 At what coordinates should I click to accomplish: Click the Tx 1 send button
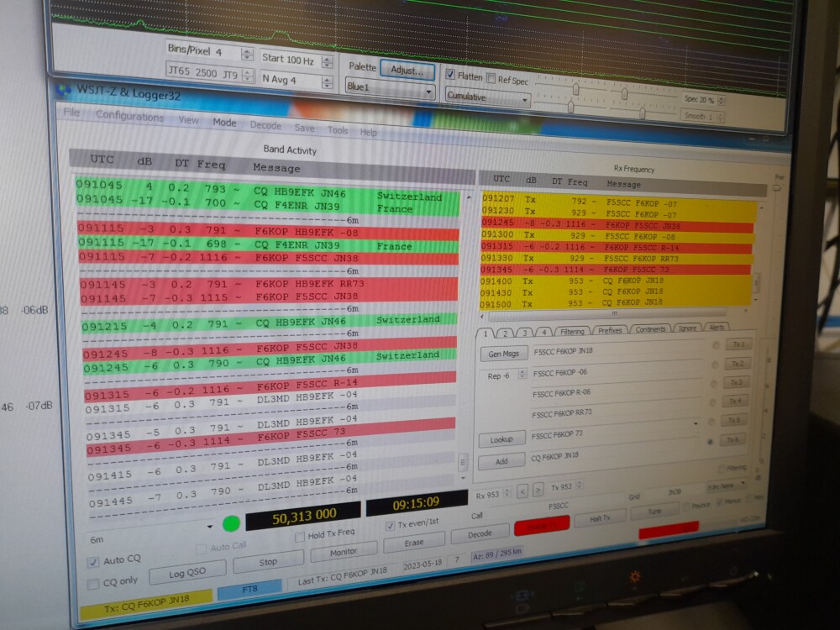[738, 344]
